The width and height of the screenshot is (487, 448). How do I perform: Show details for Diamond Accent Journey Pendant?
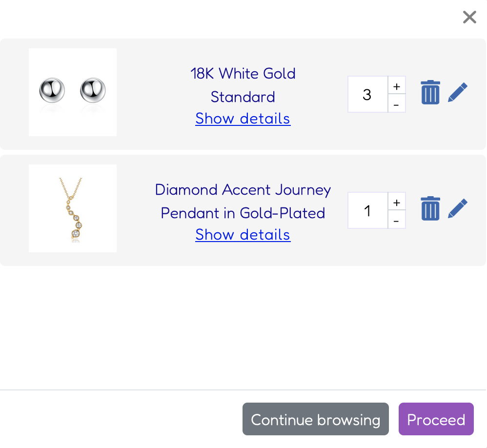tap(243, 235)
